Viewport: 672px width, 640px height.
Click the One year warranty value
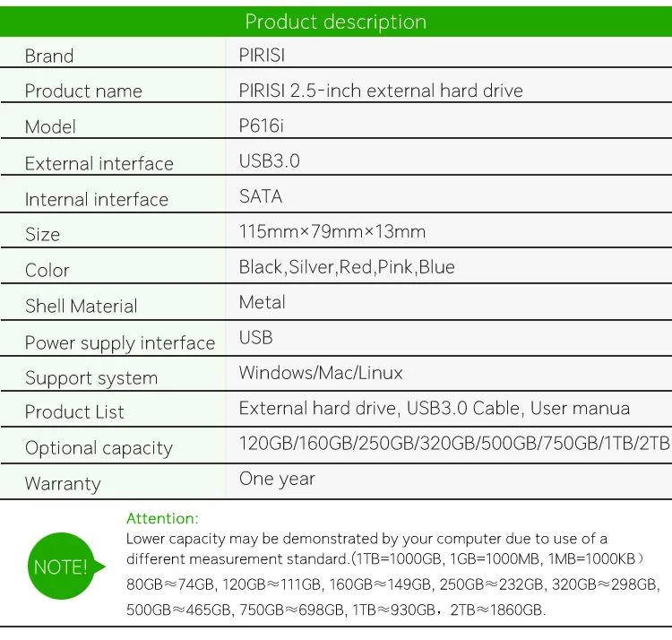click(x=277, y=480)
